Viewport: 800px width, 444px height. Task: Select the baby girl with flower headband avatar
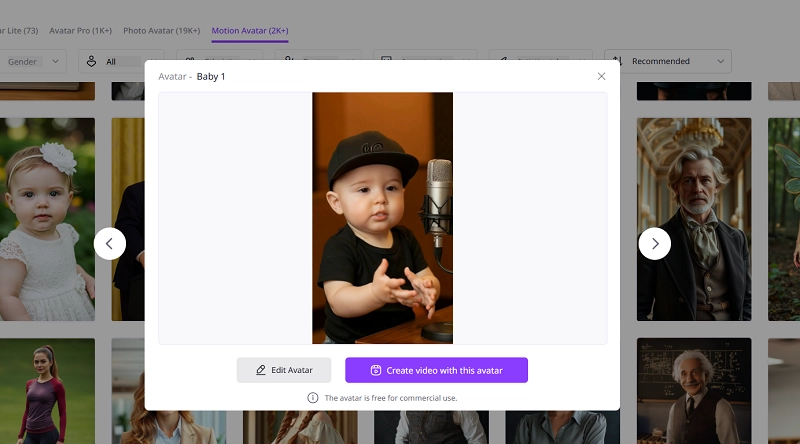46,218
